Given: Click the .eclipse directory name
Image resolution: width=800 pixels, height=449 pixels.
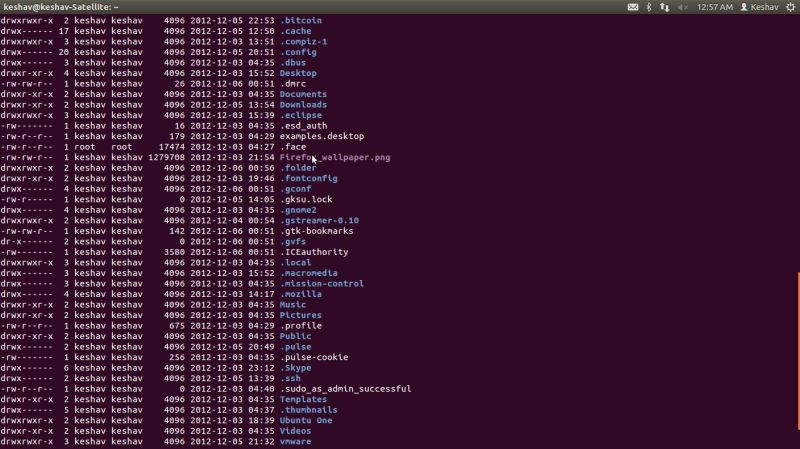Looking at the screenshot, I should 301,115.
